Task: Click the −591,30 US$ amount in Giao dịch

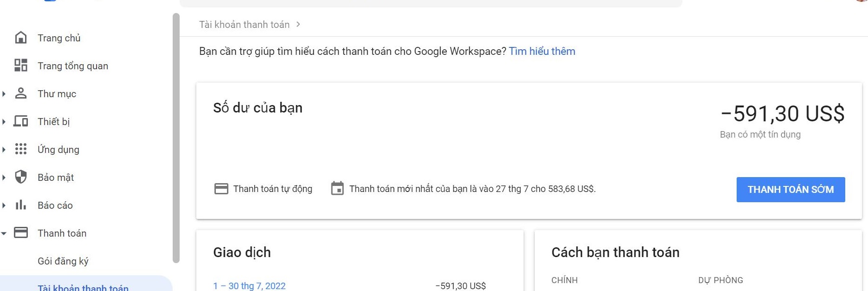Action: 460,286
